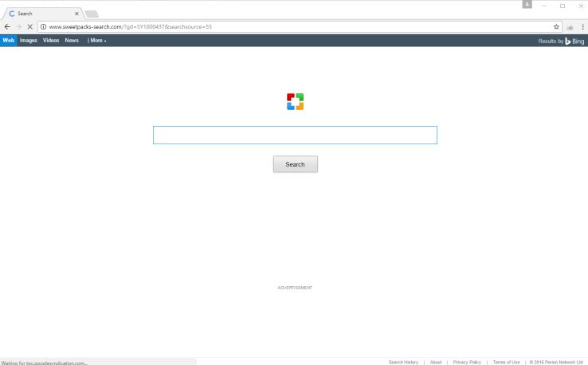Close the Search browser tab
This screenshot has height=365, width=588.
tap(76, 14)
